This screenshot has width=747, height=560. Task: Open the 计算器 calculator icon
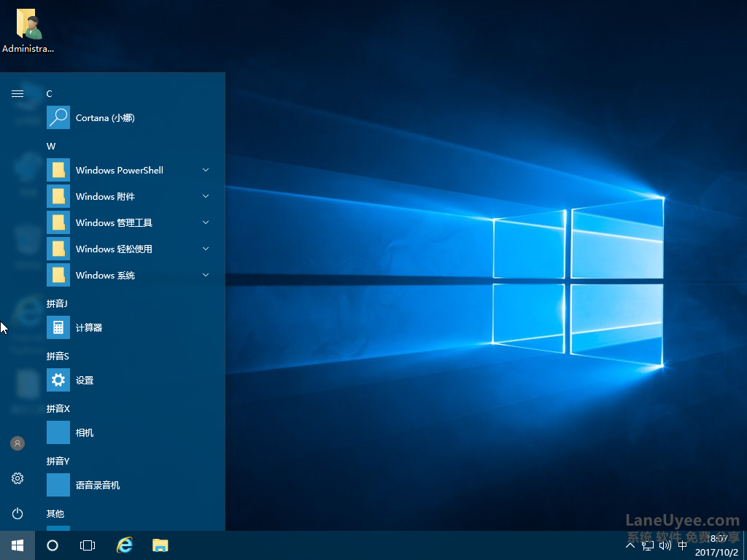tap(58, 327)
